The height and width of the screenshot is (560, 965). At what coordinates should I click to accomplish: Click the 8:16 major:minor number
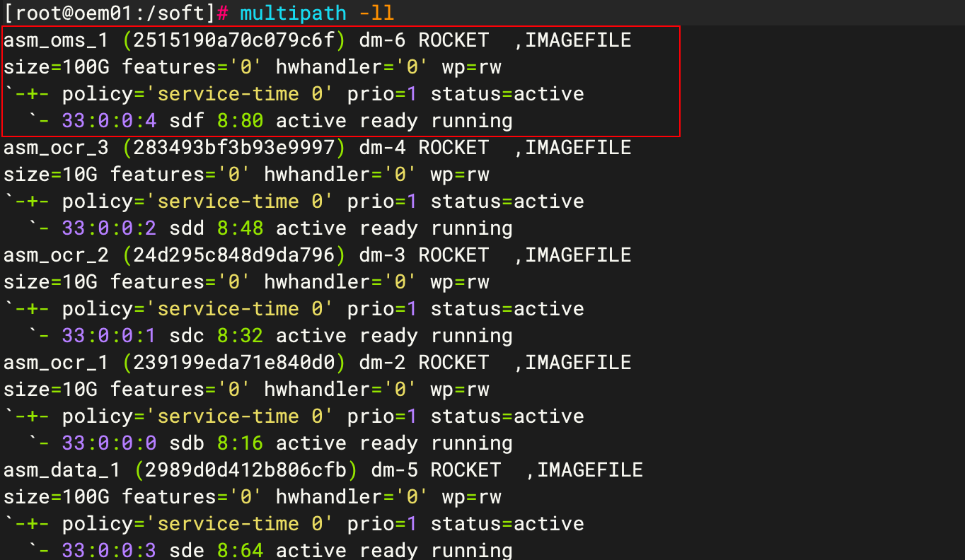[240, 443]
